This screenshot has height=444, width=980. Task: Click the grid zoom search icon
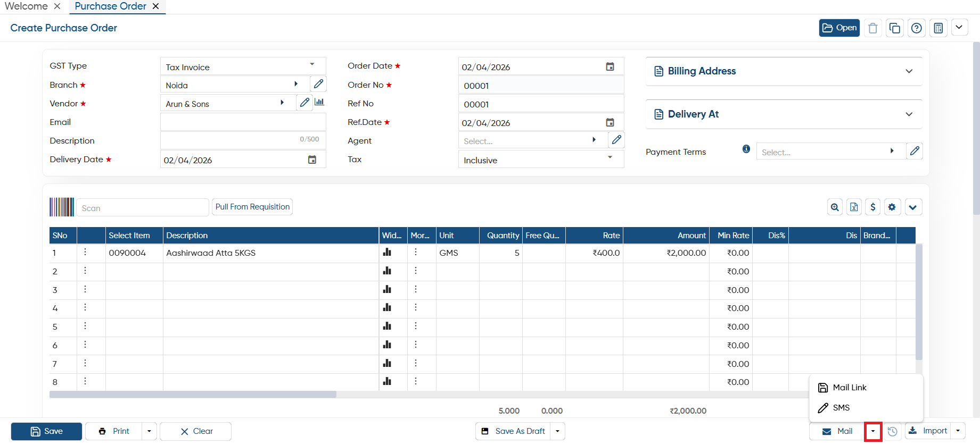[x=835, y=207]
